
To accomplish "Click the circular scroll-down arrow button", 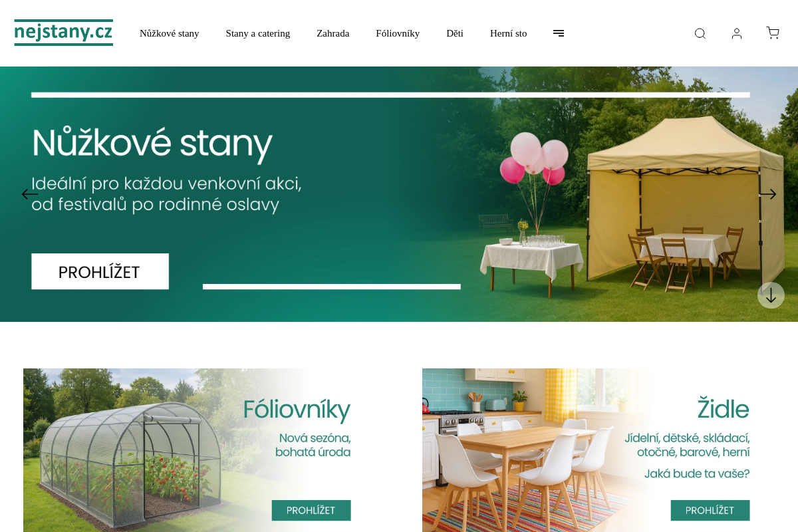I will pos(771,295).
